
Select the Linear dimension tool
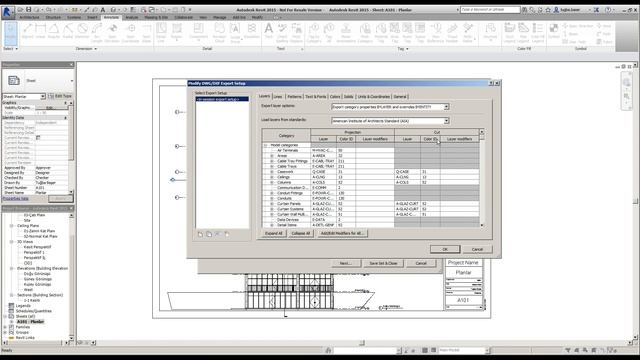point(40,31)
